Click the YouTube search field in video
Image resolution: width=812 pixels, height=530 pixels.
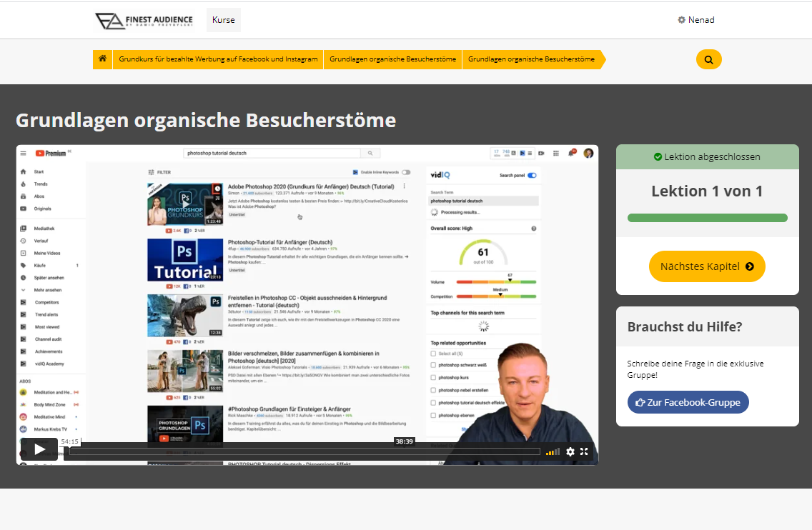click(272, 153)
